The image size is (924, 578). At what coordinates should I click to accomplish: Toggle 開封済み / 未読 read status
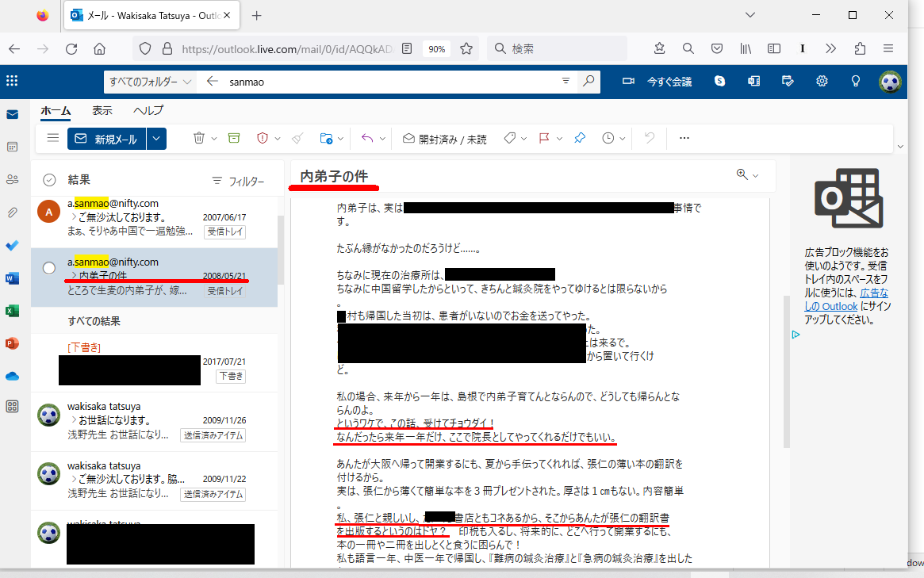coord(444,139)
